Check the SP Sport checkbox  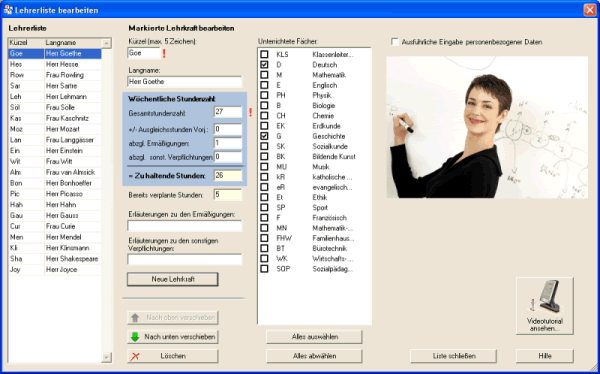click(264, 207)
